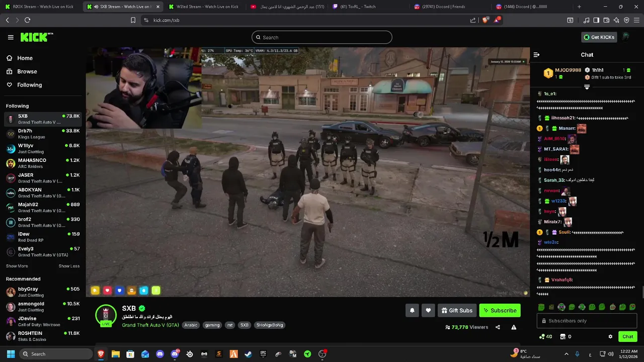The image size is (644, 362).
Task: Open the Kick hamburger menu
Action: (x=11, y=37)
